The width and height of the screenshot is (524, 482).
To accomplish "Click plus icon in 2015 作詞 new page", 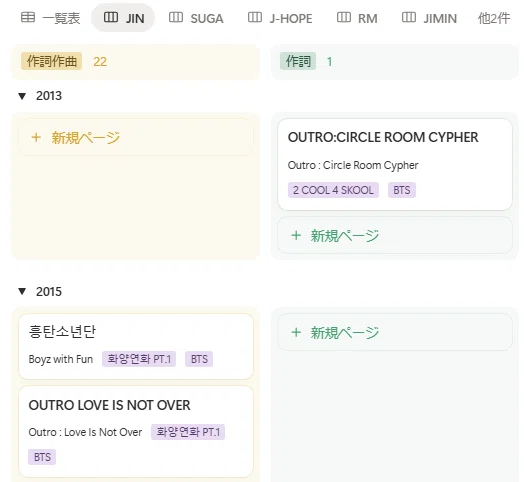I will pos(296,332).
